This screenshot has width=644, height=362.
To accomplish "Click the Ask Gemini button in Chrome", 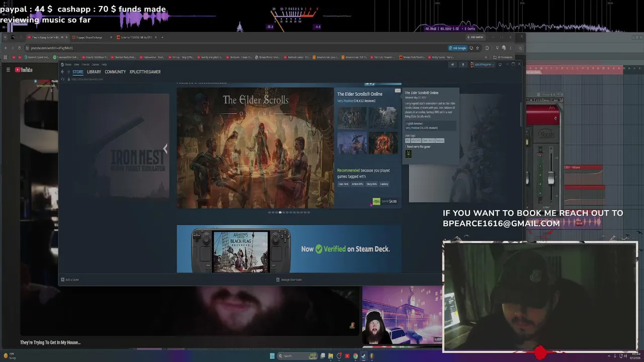I will [475, 37].
